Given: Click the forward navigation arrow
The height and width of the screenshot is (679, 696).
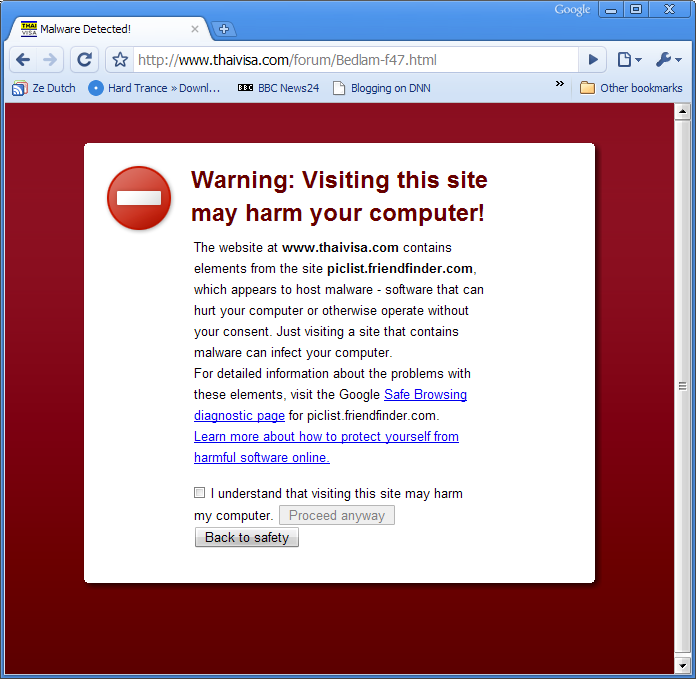Looking at the screenshot, I should pyautogui.click(x=50, y=59).
